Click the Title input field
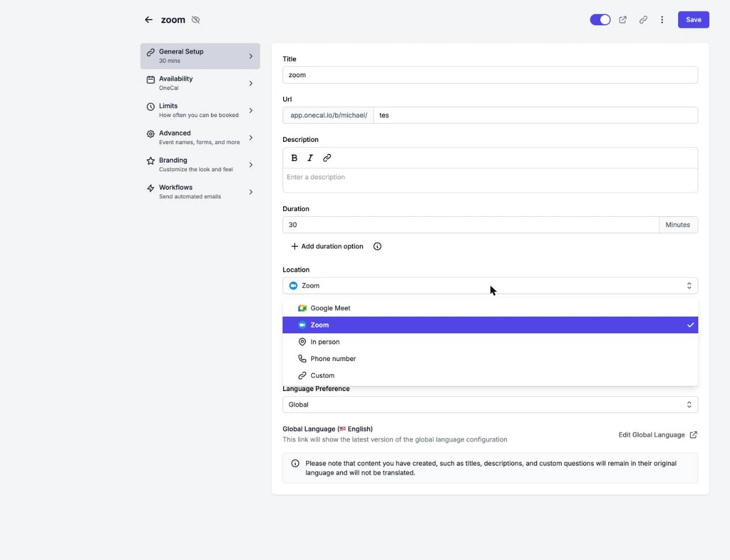This screenshot has width=730, height=560. click(x=490, y=75)
